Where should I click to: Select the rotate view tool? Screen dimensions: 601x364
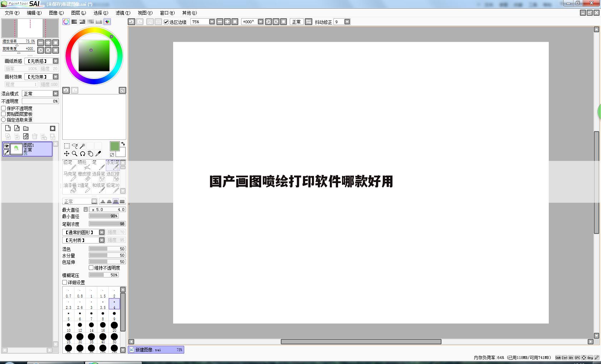82,154
